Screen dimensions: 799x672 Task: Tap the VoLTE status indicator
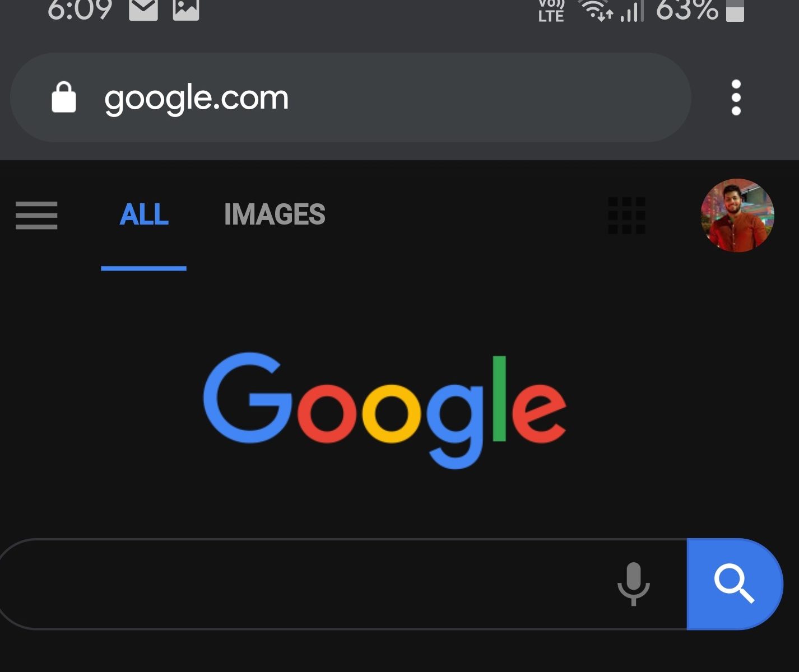pyautogui.click(x=551, y=11)
